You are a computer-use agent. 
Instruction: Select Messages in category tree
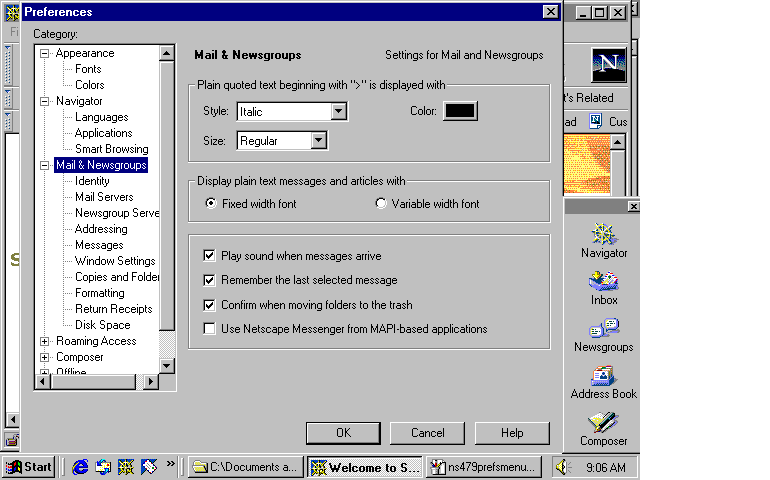coord(99,245)
